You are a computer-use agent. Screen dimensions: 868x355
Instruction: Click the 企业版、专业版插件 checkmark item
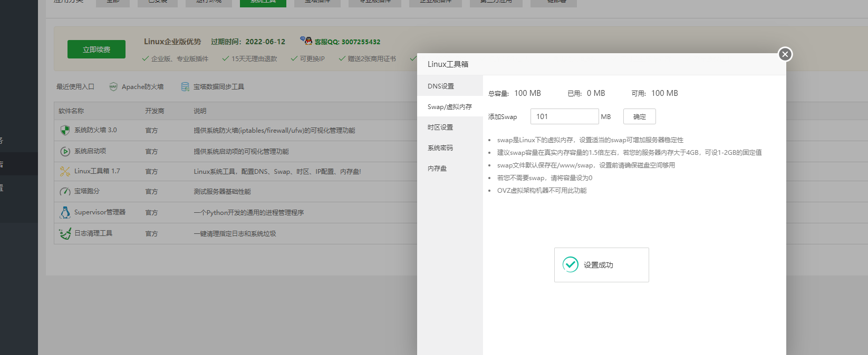(175, 58)
